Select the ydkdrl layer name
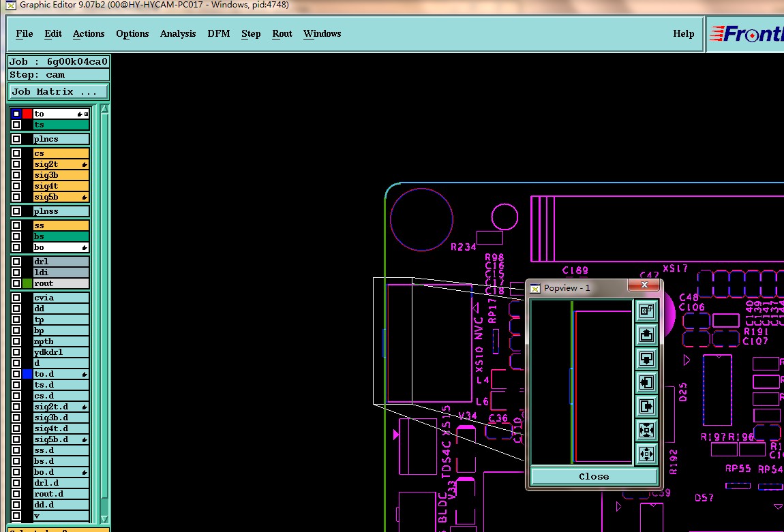The width and height of the screenshot is (784, 532). click(61, 352)
